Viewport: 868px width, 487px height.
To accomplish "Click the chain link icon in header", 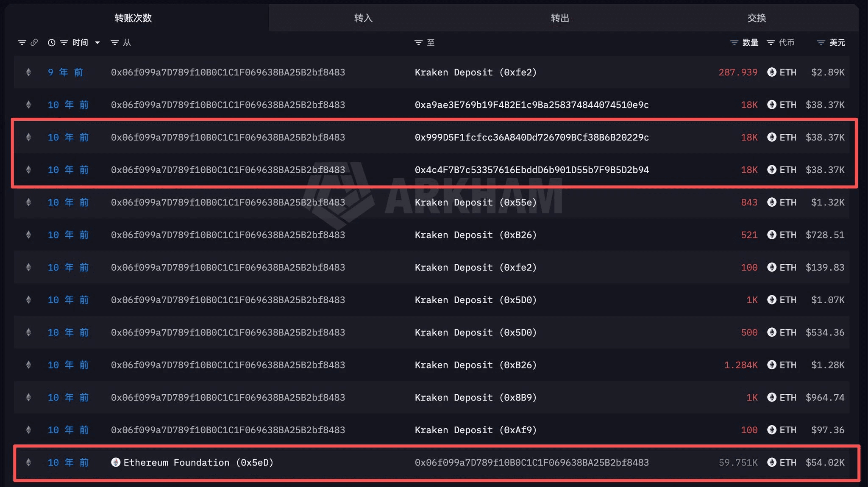I will click(34, 42).
